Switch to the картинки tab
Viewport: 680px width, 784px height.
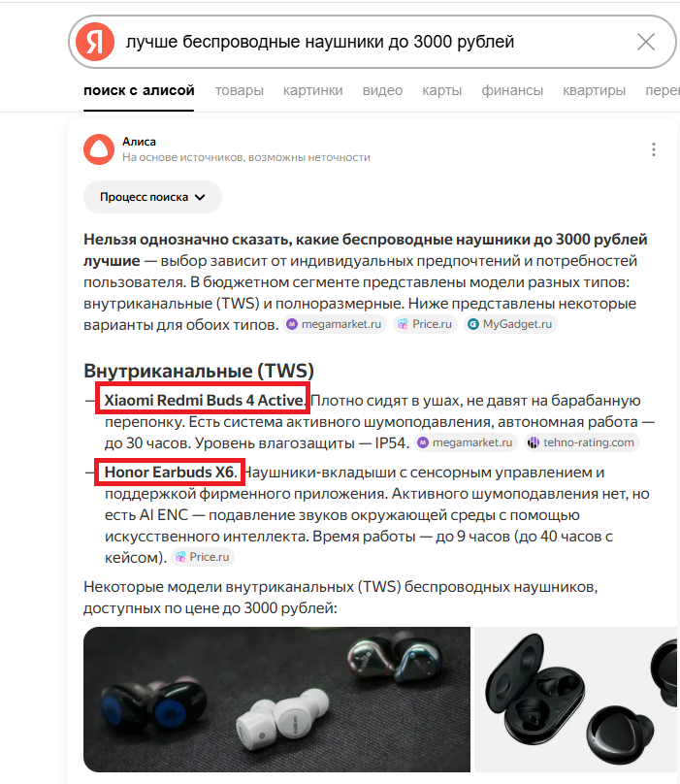click(x=313, y=90)
